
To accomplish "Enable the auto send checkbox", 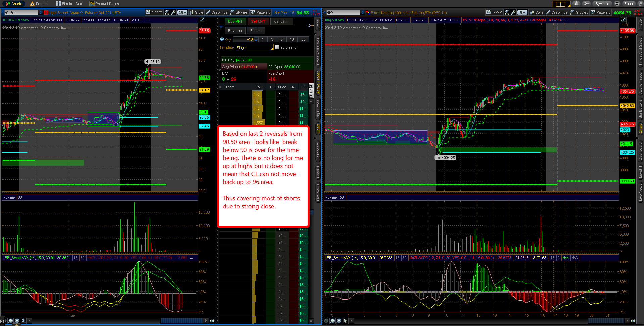I will (x=277, y=47).
